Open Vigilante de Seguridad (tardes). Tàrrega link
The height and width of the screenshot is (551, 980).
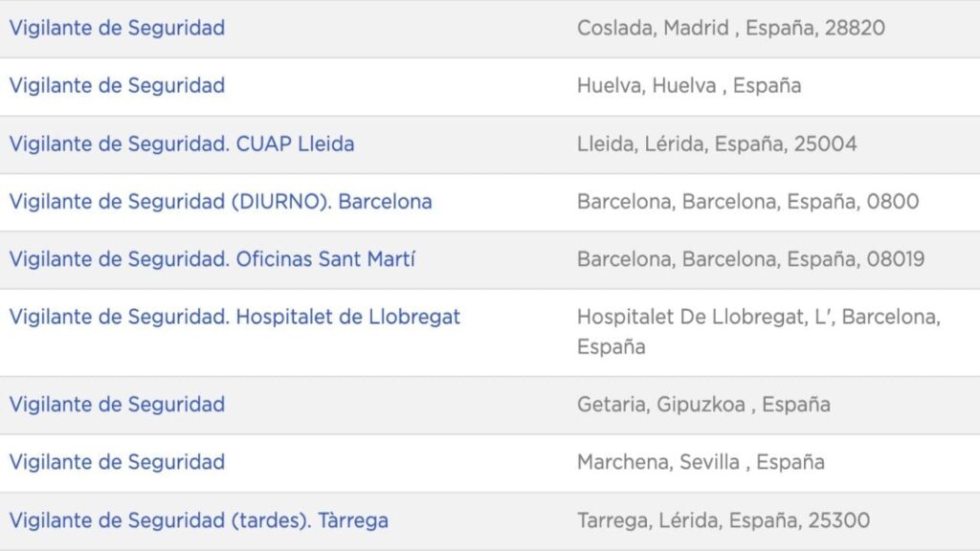[198, 521]
